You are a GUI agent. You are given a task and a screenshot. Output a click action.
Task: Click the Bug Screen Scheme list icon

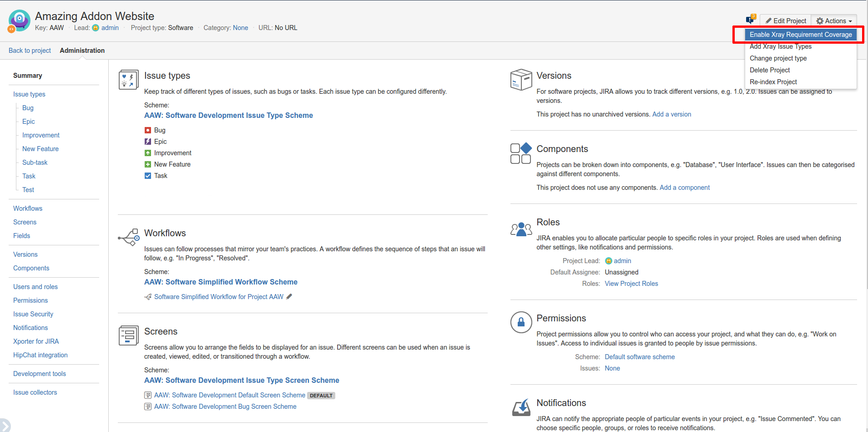pyautogui.click(x=148, y=407)
